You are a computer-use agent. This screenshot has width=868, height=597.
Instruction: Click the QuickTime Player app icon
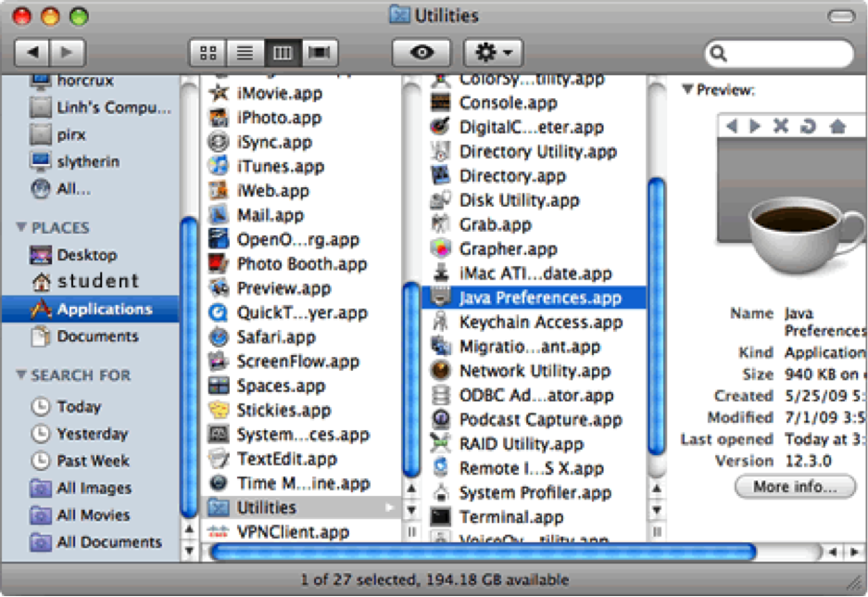pos(219,312)
